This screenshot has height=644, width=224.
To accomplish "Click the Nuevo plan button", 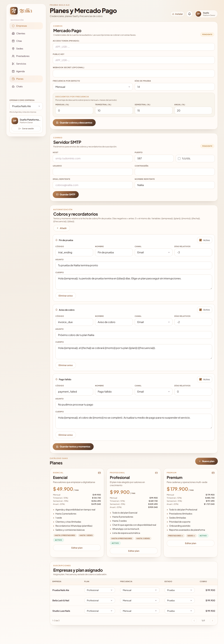I will point(206,461).
